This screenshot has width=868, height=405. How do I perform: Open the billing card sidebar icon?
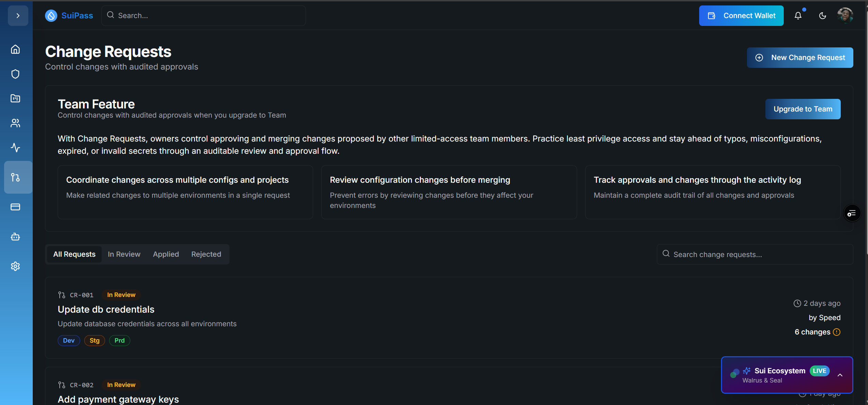click(x=15, y=207)
